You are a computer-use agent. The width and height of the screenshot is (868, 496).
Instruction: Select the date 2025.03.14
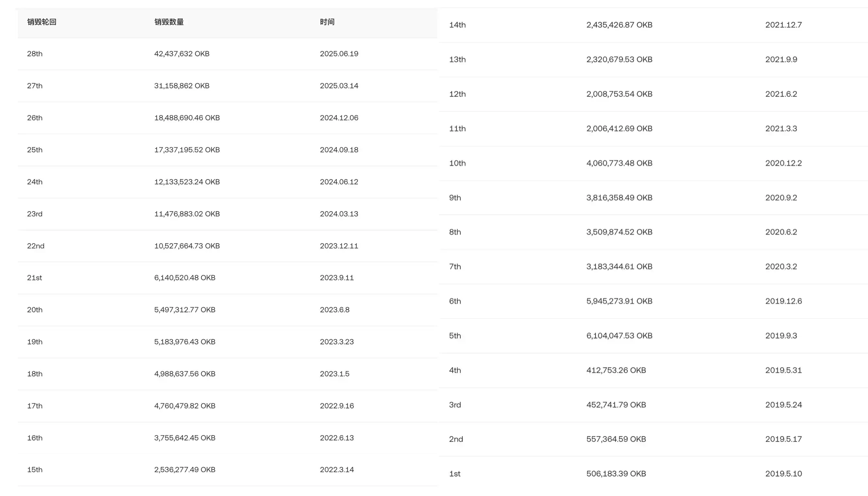pos(339,86)
